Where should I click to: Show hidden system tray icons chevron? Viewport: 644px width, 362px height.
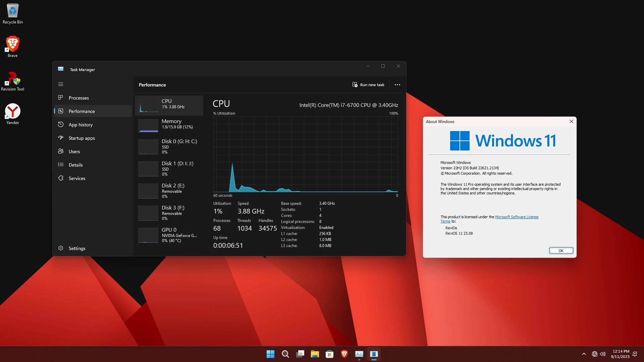[584, 354]
